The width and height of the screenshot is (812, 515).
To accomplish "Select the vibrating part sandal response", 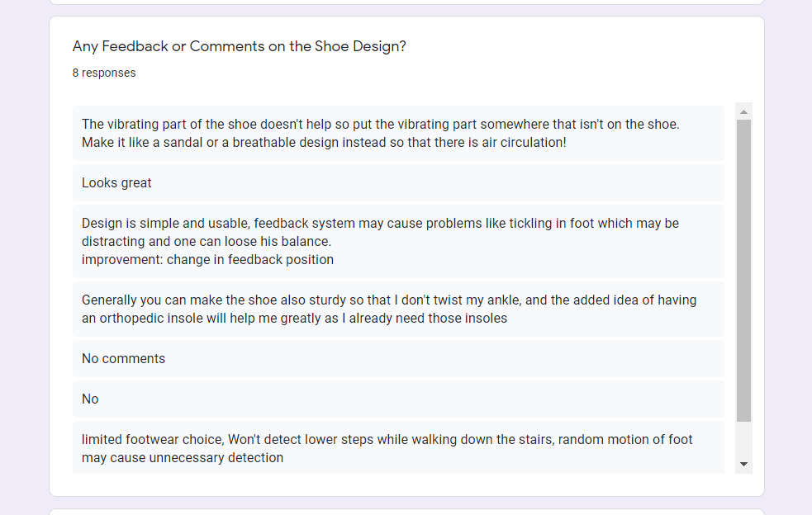I will tap(398, 133).
